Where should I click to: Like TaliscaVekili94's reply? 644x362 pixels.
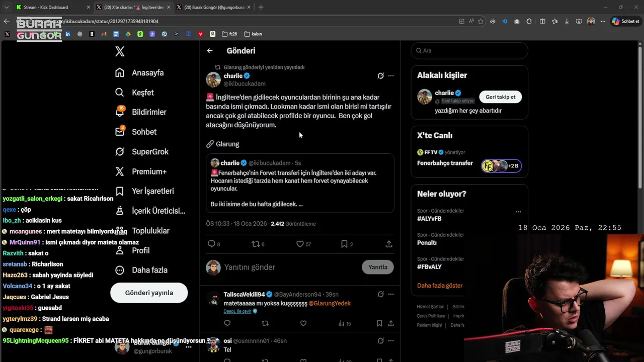tap(303, 323)
